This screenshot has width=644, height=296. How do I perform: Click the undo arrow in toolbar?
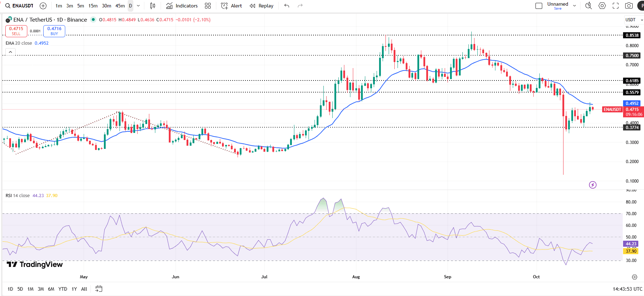click(x=287, y=6)
